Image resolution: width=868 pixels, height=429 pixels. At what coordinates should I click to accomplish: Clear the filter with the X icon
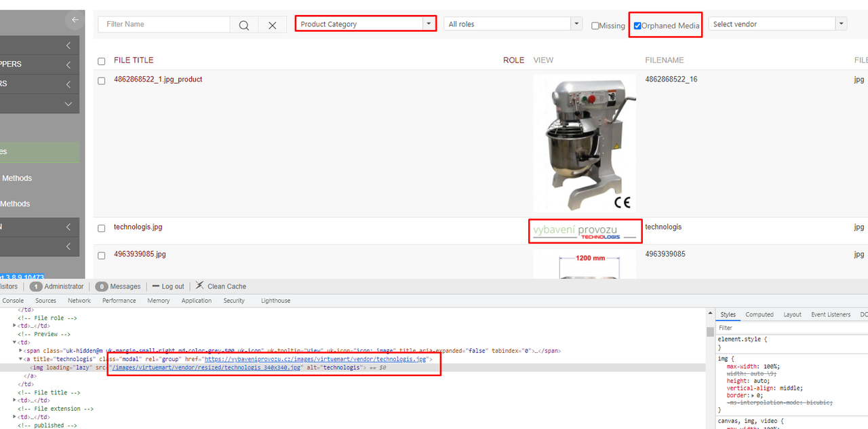pyautogui.click(x=272, y=25)
